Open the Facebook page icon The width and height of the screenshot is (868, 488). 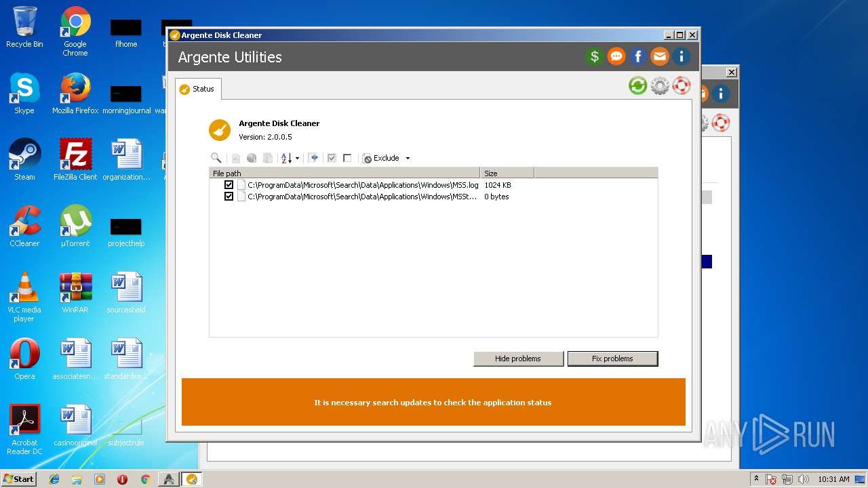(638, 57)
